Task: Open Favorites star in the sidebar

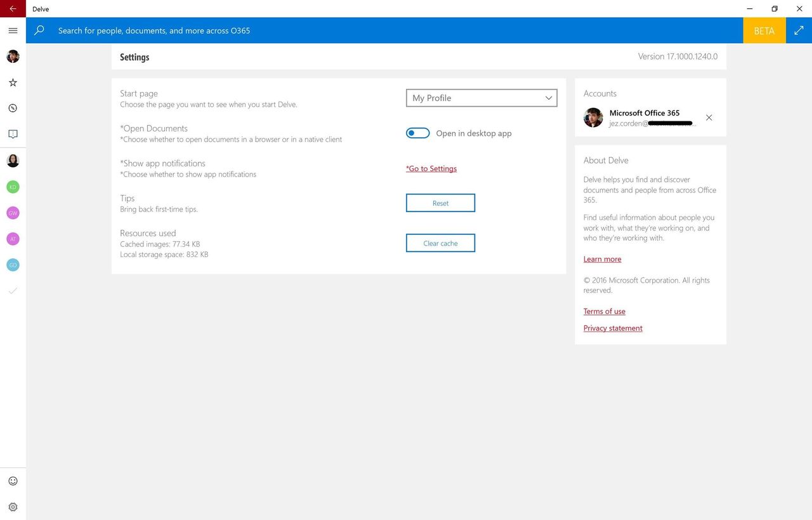Action: click(x=13, y=83)
